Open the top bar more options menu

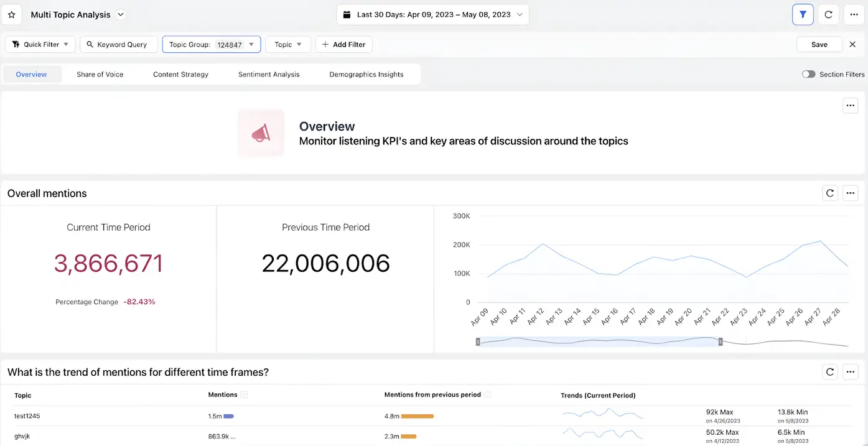pyautogui.click(x=854, y=14)
